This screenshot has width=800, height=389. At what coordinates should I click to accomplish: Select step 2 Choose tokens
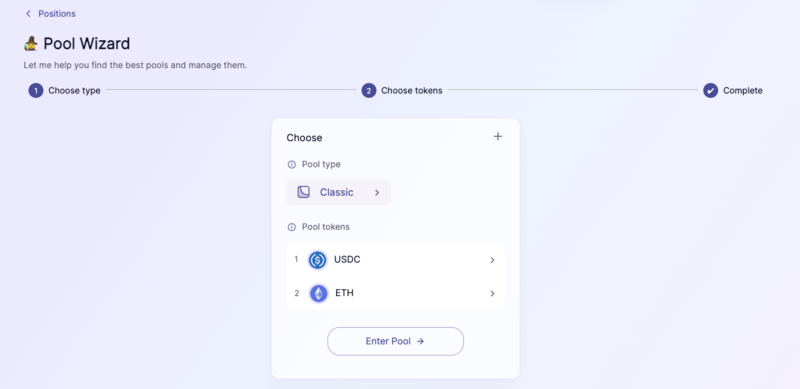402,90
